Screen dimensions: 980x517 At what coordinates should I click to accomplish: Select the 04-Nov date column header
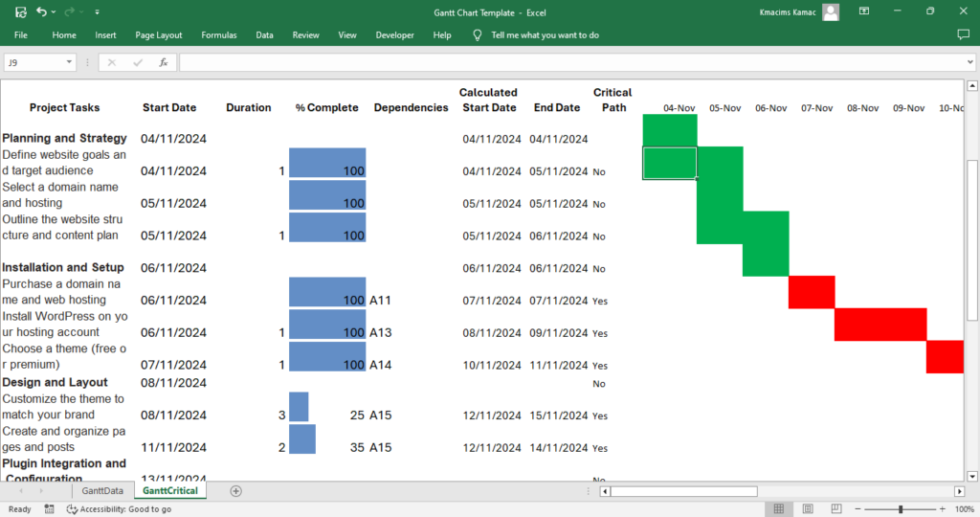point(679,108)
